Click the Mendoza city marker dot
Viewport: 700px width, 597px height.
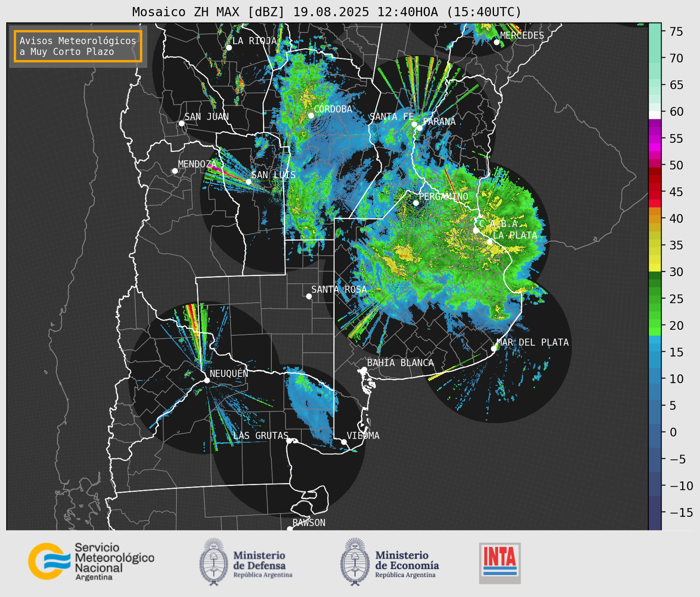[x=175, y=171]
